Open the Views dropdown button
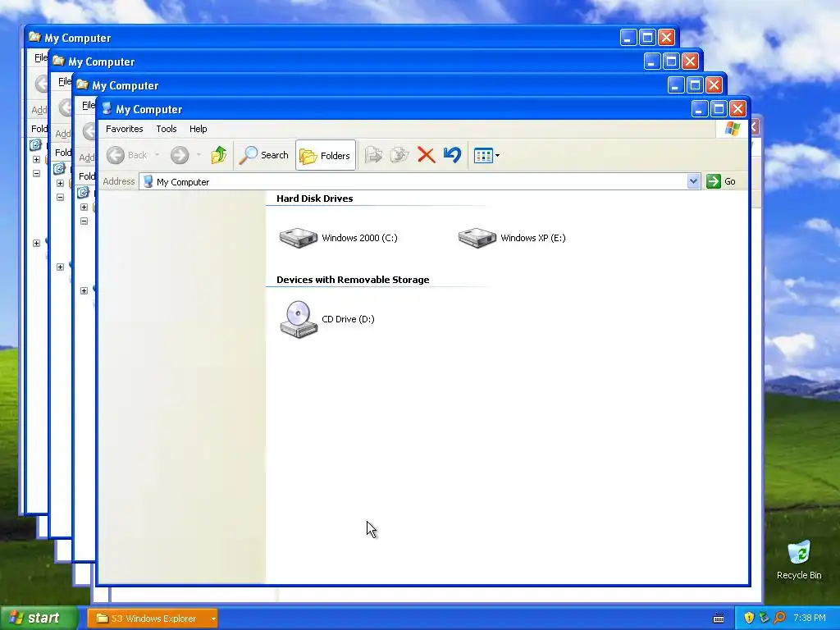Screen dimensions: 840x630 pyautogui.click(x=486, y=155)
